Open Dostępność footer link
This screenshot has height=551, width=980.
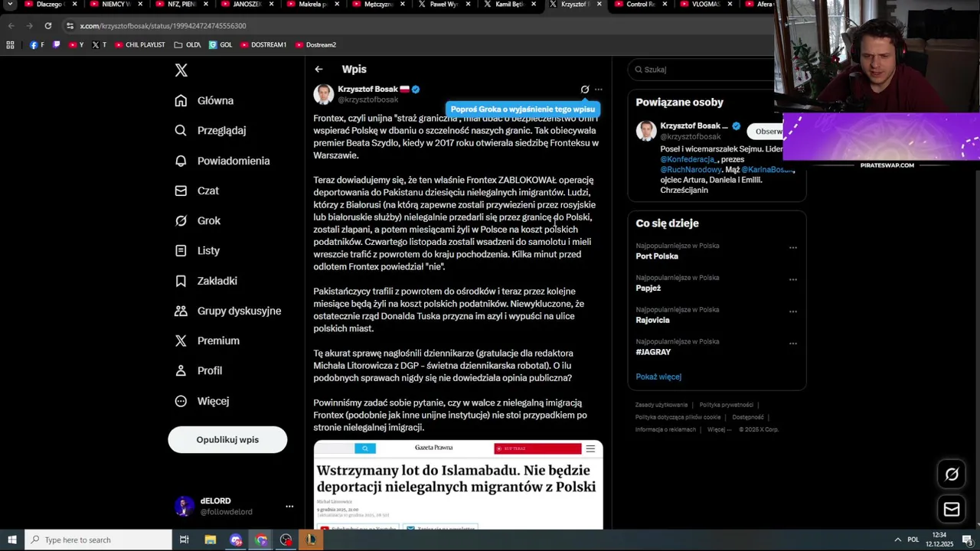748,417
